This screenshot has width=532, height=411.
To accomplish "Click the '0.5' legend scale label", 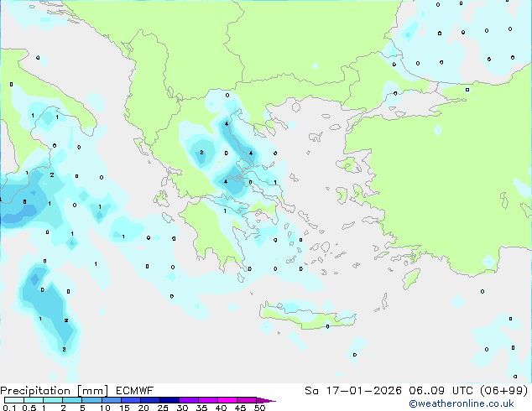I will 29,408.
